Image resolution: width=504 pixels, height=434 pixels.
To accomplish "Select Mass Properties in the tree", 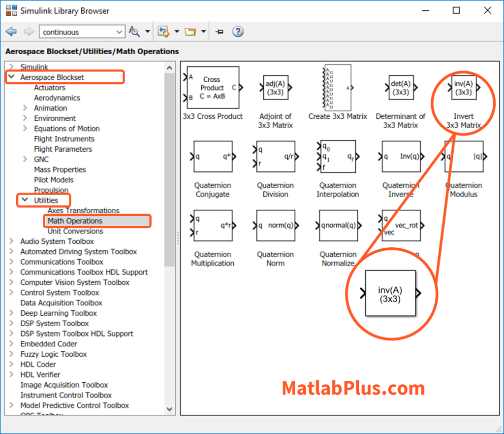I will 60,169.
